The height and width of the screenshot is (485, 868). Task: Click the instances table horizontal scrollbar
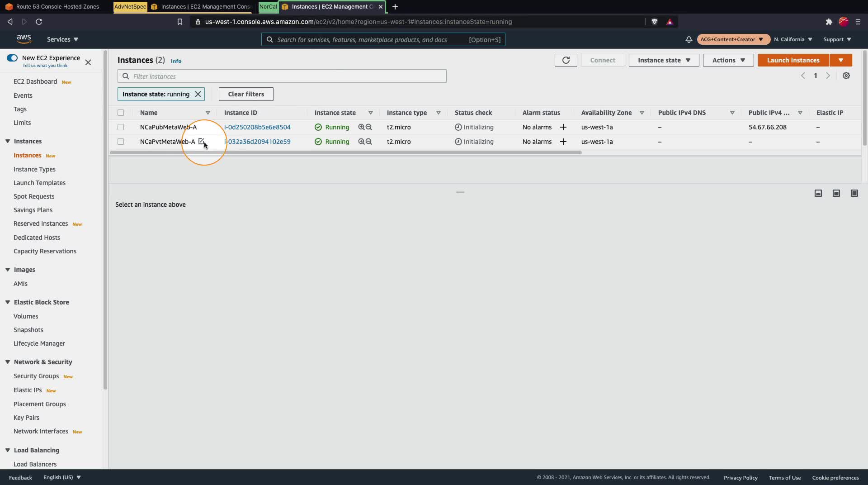coord(346,152)
